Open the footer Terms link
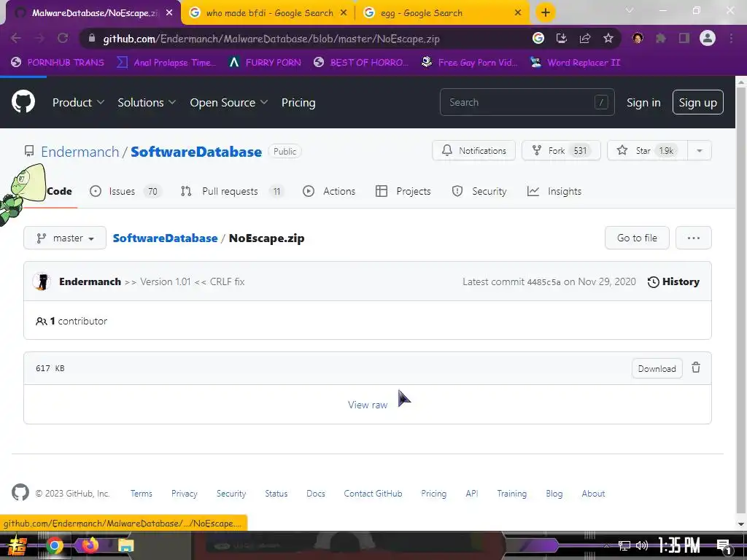Viewport: 747px width, 560px height. (x=142, y=494)
